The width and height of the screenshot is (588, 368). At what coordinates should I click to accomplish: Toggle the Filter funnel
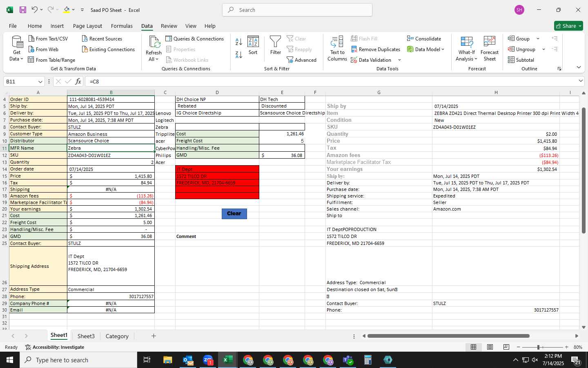click(276, 45)
